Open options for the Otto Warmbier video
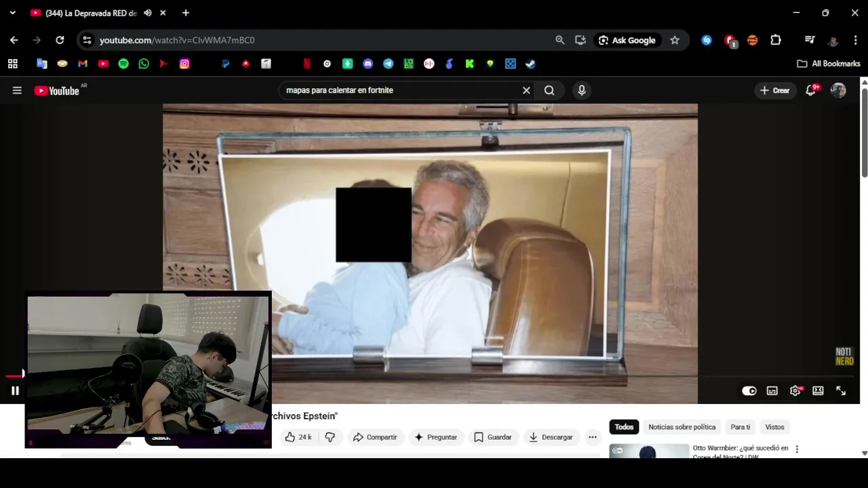 click(797, 449)
